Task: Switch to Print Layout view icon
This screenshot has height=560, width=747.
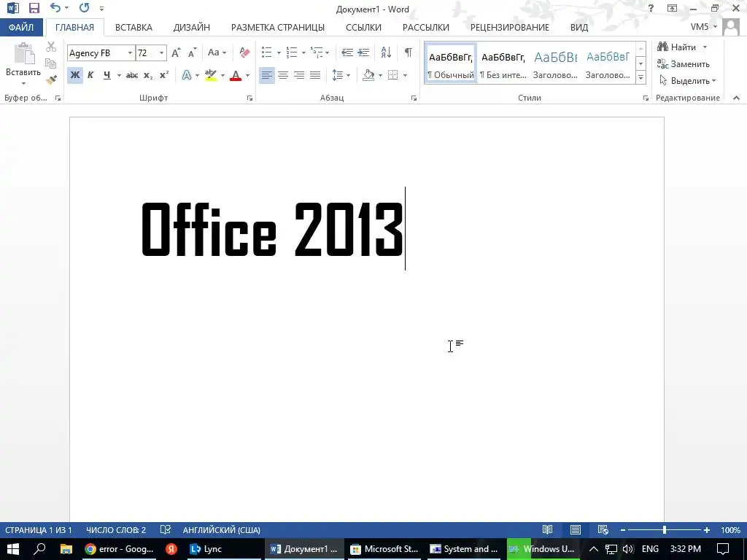Action: (576, 529)
